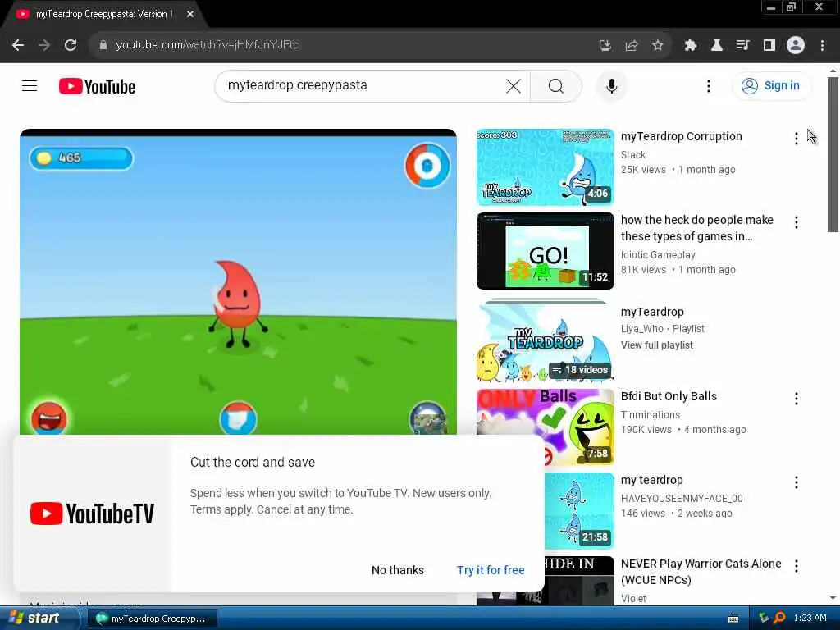Screen dimensions: 840x630
Task: View site info via the lock icon
Action: (103, 45)
